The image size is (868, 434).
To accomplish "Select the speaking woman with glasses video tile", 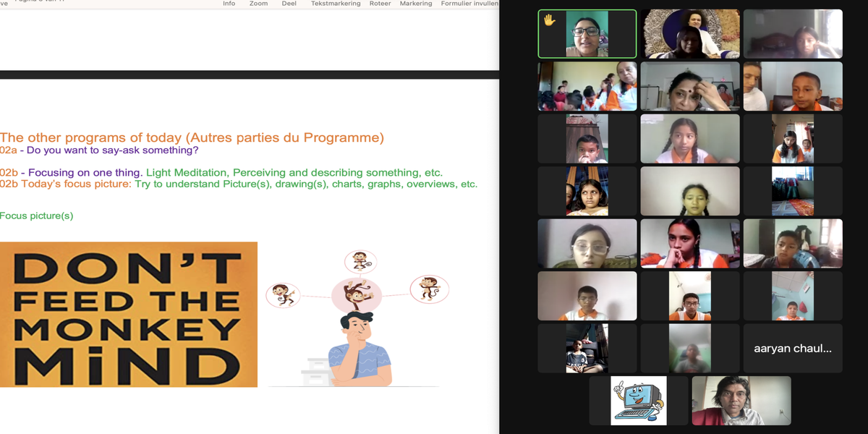I will (587, 33).
